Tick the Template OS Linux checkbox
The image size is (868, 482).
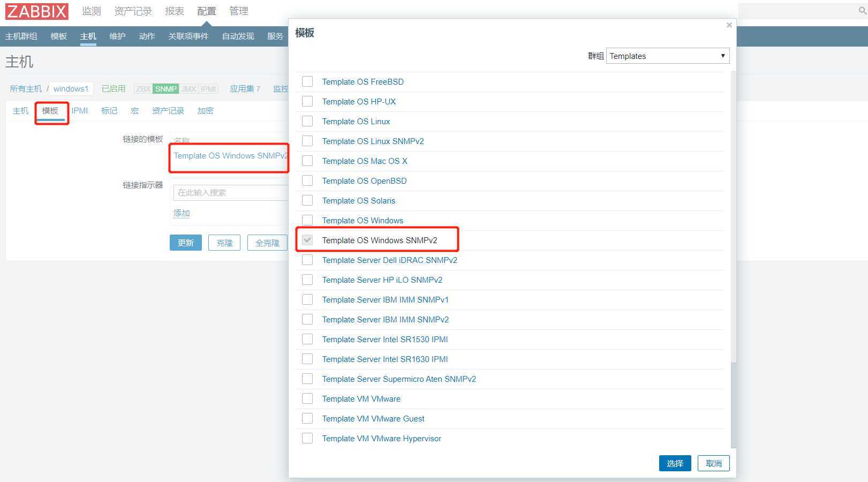[307, 121]
